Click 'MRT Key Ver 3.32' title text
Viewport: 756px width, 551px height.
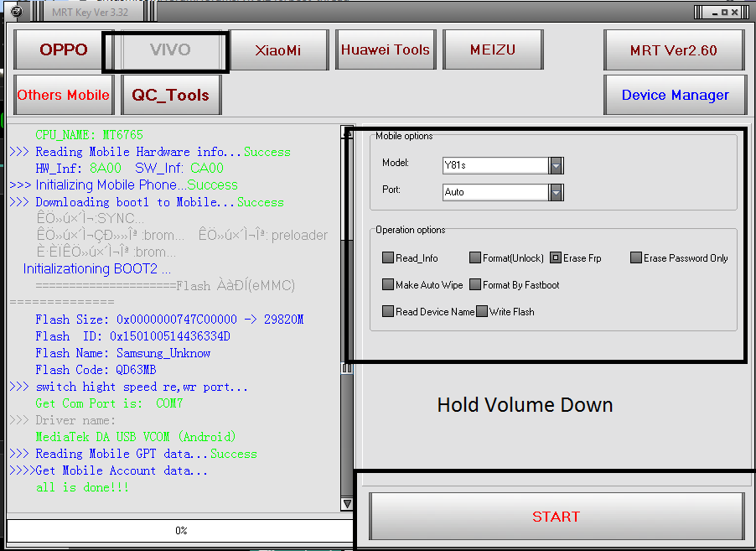tap(91, 12)
